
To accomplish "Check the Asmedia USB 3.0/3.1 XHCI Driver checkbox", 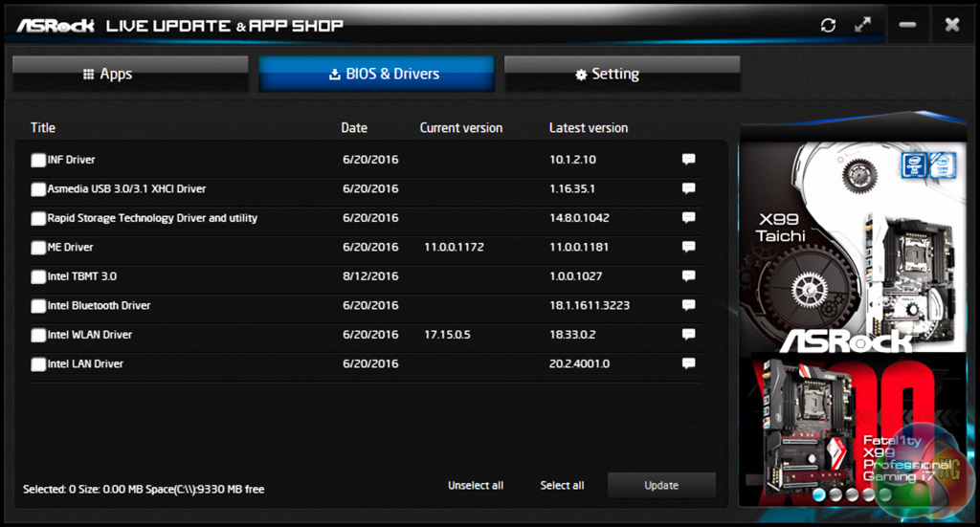I will coord(38,189).
